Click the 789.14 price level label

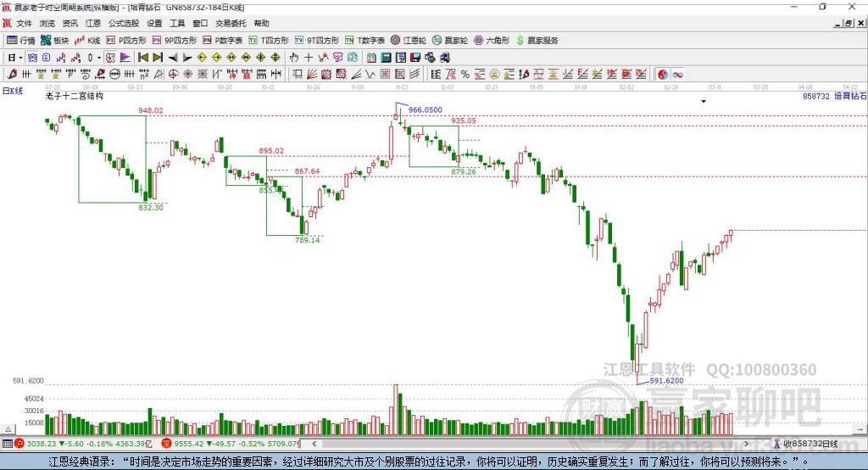tap(307, 240)
